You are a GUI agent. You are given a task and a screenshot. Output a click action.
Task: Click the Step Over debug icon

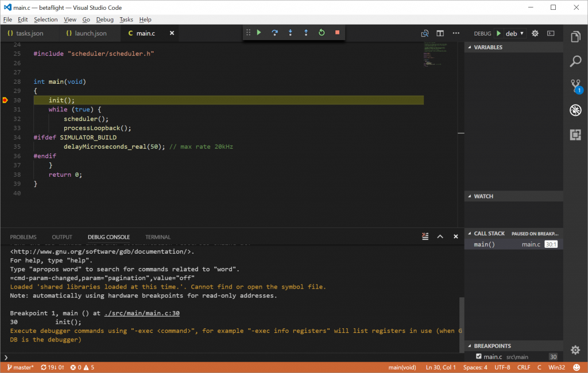coord(274,33)
